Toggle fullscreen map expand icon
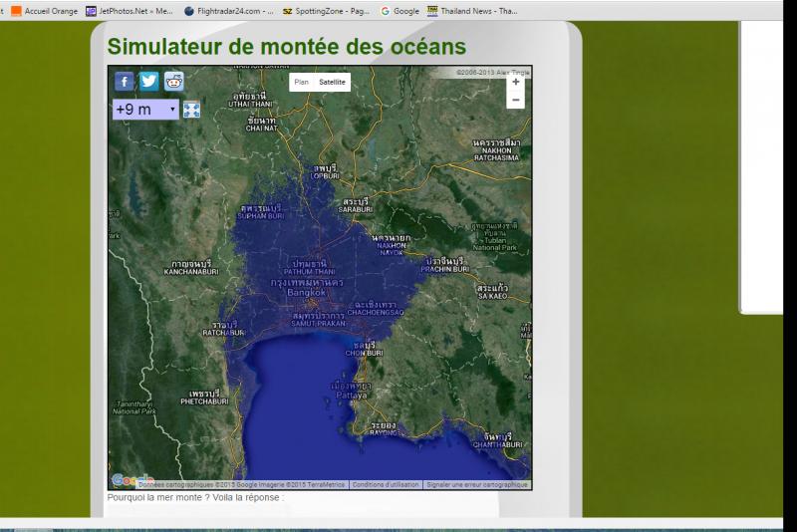 [191, 110]
